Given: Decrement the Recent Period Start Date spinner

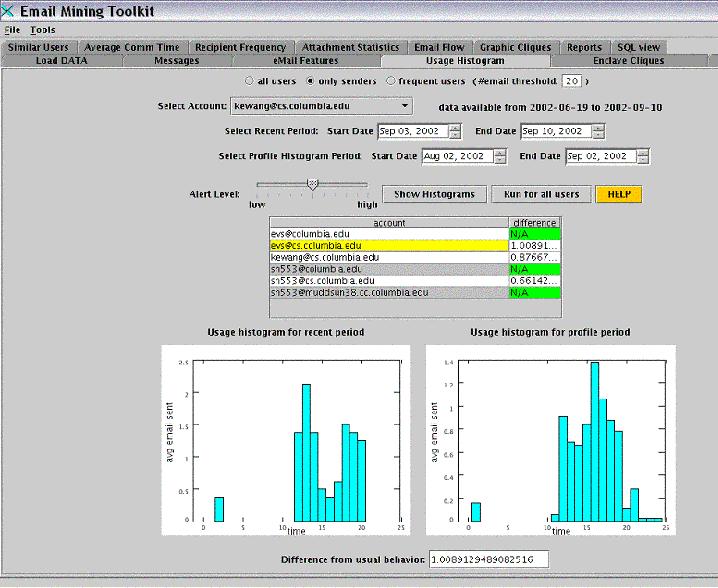Looking at the screenshot, I should (455, 135).
